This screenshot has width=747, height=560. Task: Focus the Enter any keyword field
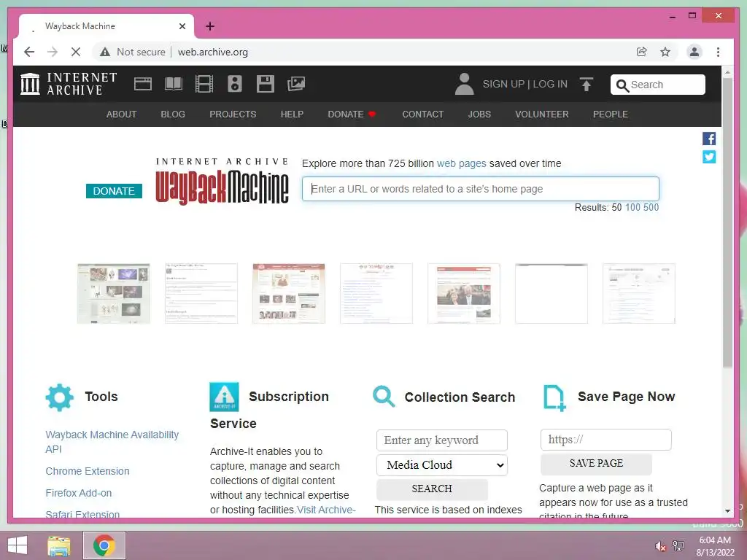point(442,440)
